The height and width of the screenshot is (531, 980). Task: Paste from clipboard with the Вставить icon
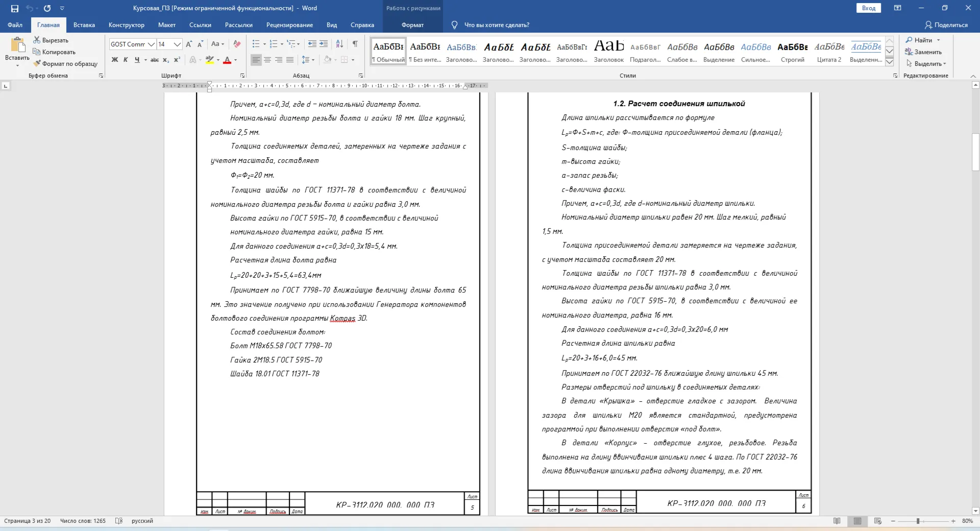(17, 46)
